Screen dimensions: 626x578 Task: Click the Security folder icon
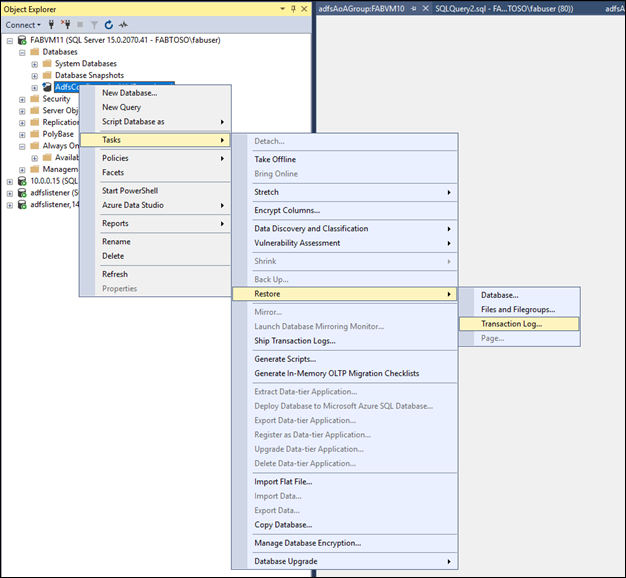[35, 99]
